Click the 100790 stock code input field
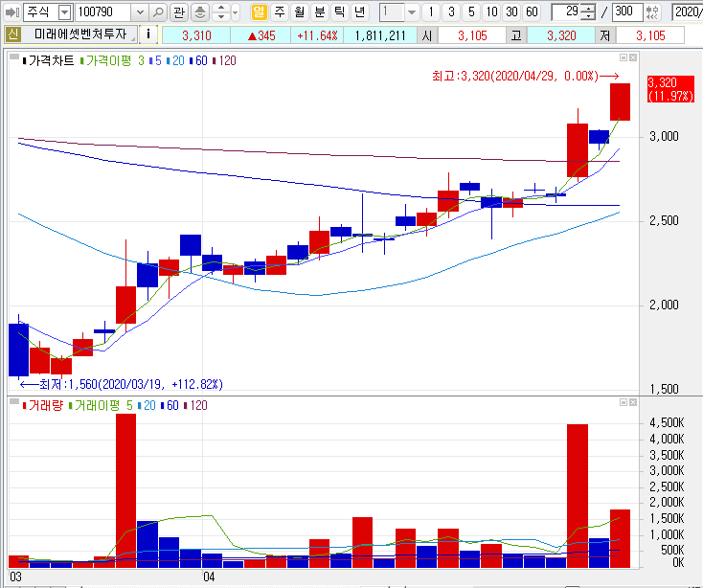This screenshot has width=703, height=588. [104, 12]
